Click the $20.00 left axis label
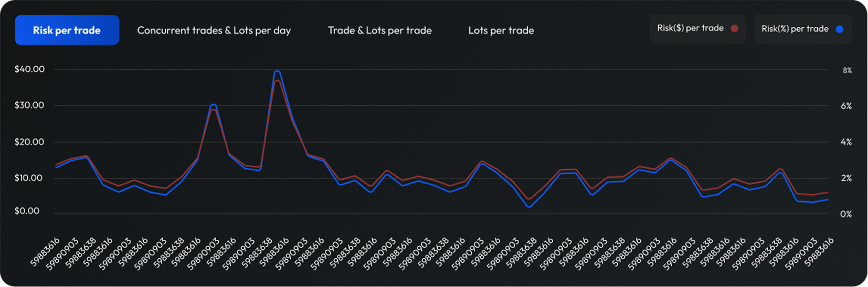Viewport: 868px width, 287px height. point(29,142)
